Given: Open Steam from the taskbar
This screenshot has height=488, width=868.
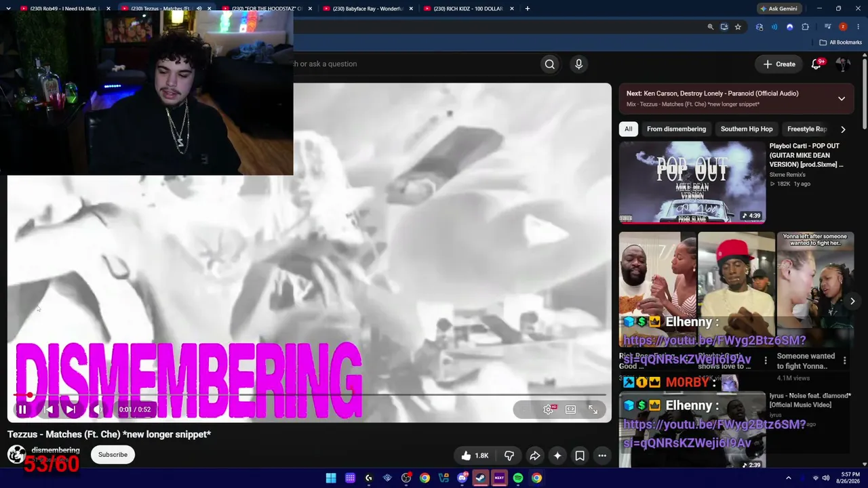Looking at the screenshot, I should [481, 478].
